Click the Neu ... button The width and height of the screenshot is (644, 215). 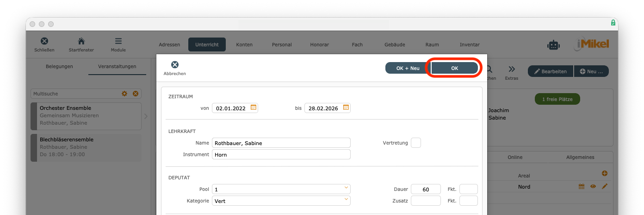[591, 71]
